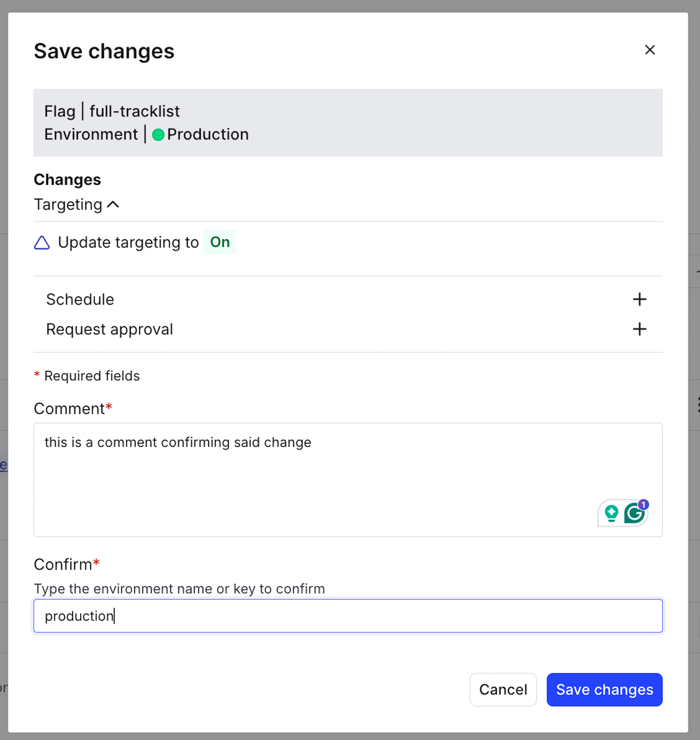Dismiss the Save changes dialog
Image resolution: width=700 pixels, height=740 pixels.
[650, 50]
